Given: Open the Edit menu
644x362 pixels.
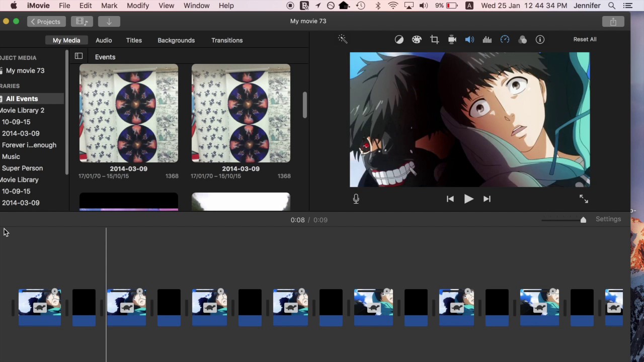Looking at the screenshot, I should pos(86,6).
